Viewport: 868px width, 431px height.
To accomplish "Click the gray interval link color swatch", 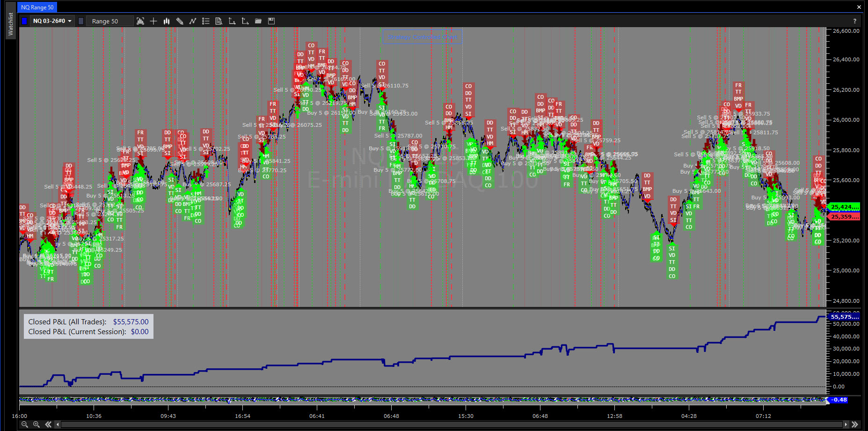I will tap(81, 21).
